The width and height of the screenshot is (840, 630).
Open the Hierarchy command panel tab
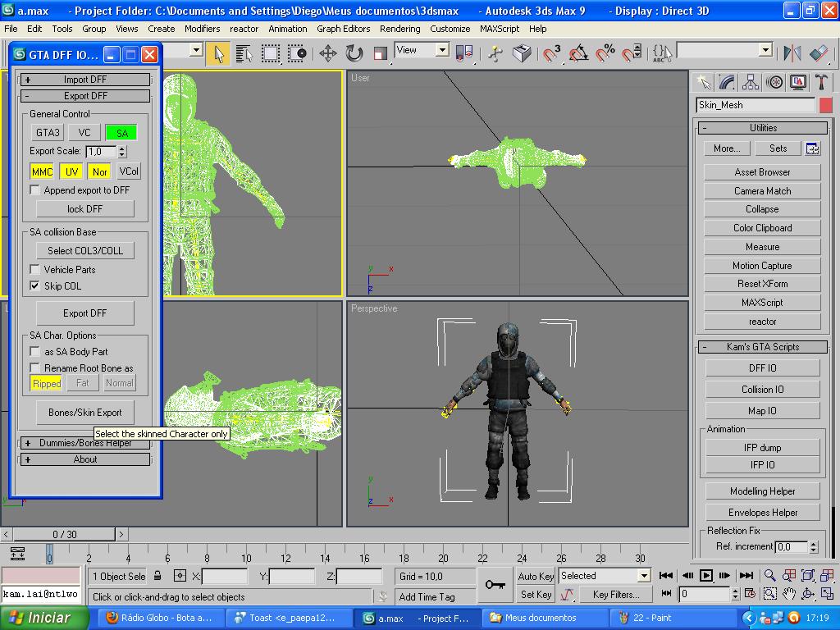coord(751,82)
